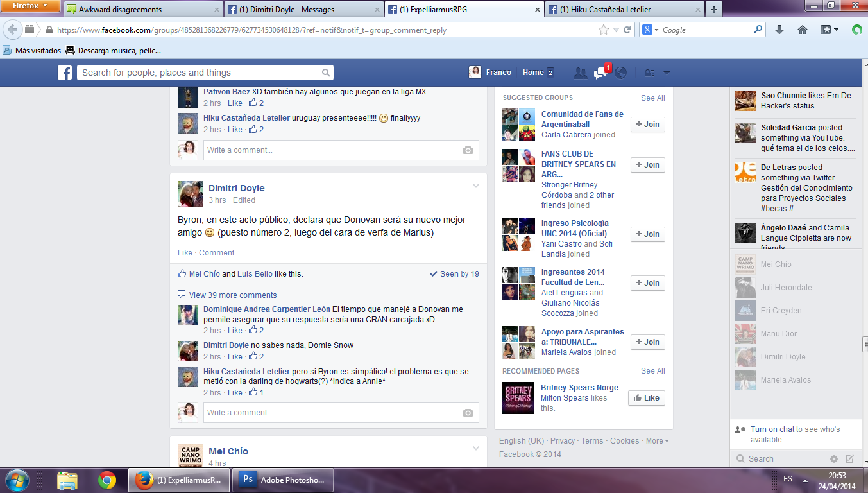Open Franco profile in top bar

[x=491, y=73]
